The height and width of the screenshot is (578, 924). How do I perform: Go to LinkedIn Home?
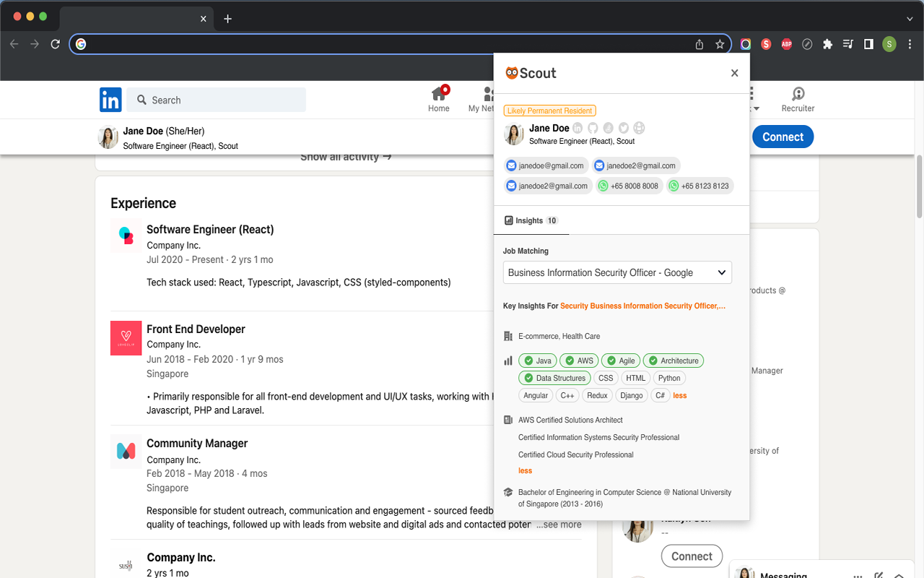point(439,100)
